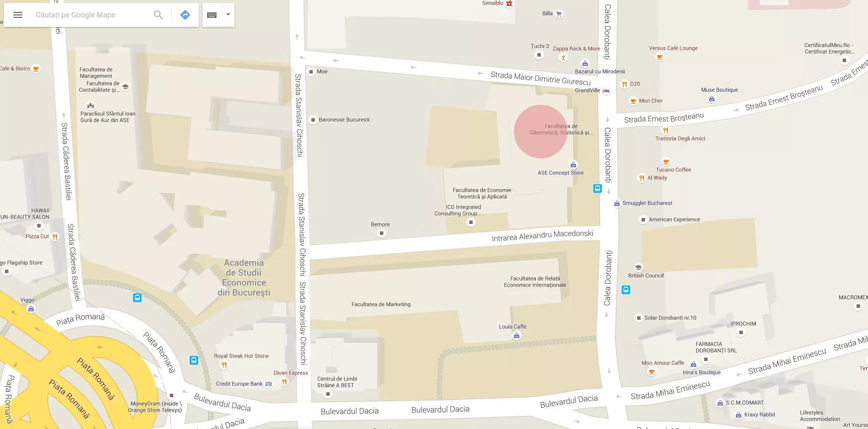Select the Louis Caffe shop icon
This screenshot has width=868, height=429.
pyautogui.click(x=517, y=336)
